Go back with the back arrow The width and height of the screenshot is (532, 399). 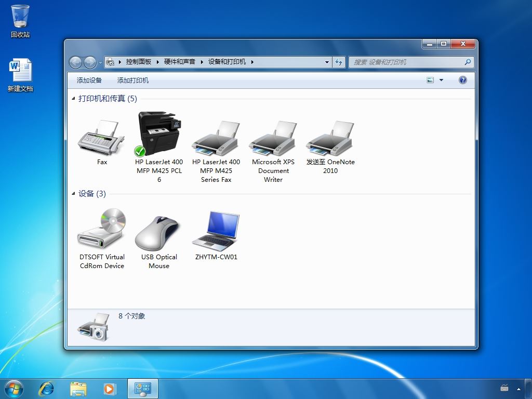pos(75,62)
